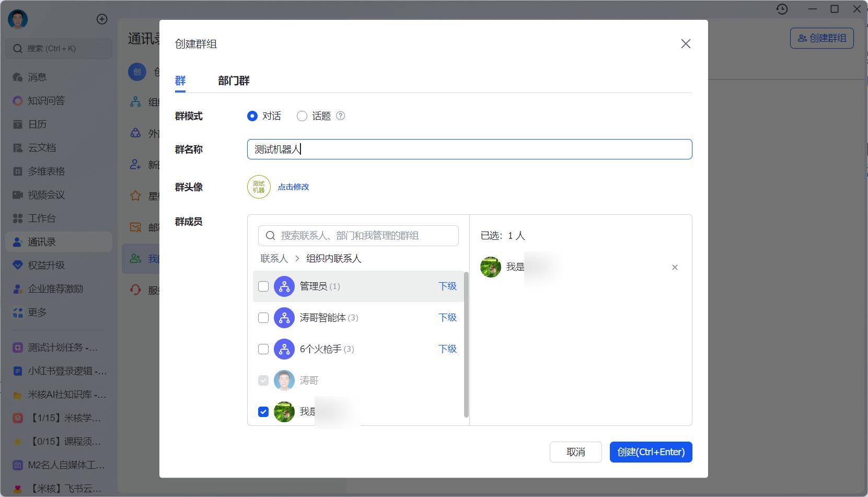Click 点击修改 to change group avatar
This screenshot has width=868, height=497.
tap(293, 187)
